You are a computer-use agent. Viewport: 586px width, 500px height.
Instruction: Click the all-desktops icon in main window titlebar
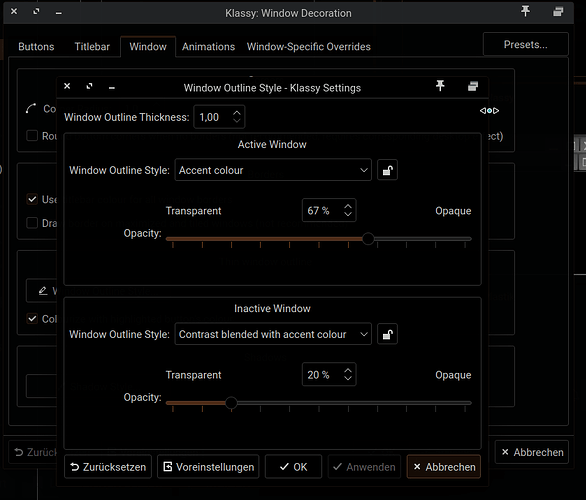pyautogui.click(x=558, y=12)
